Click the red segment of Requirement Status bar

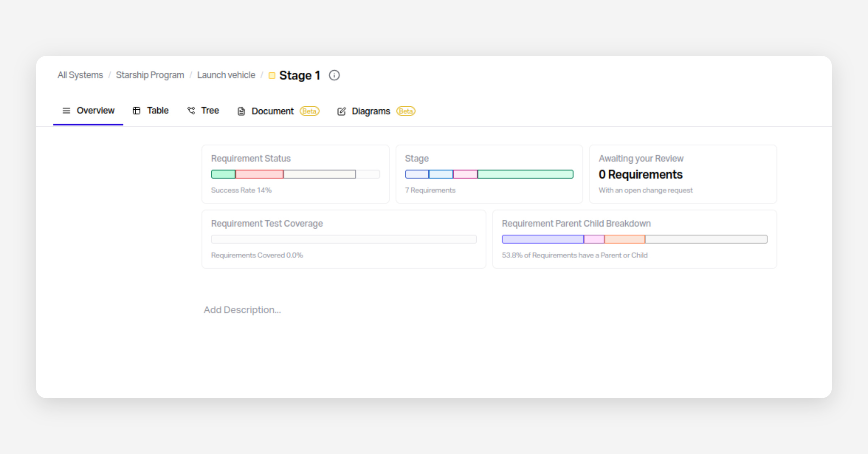point(259,174)
